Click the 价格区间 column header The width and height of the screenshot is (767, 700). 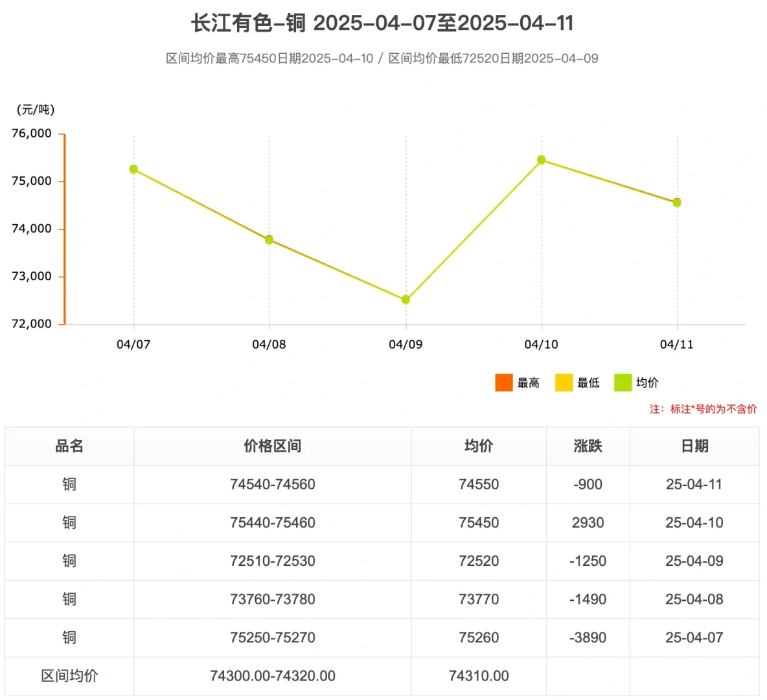point(272,446)
